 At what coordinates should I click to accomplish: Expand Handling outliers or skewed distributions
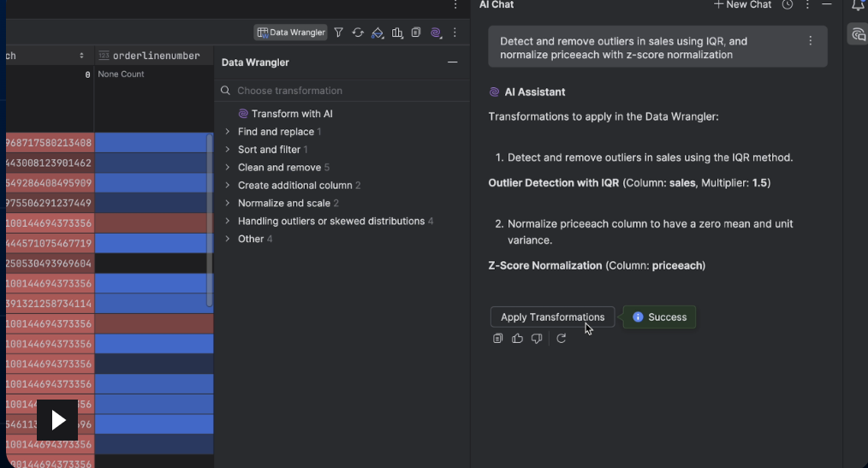[x=228, y=221]
